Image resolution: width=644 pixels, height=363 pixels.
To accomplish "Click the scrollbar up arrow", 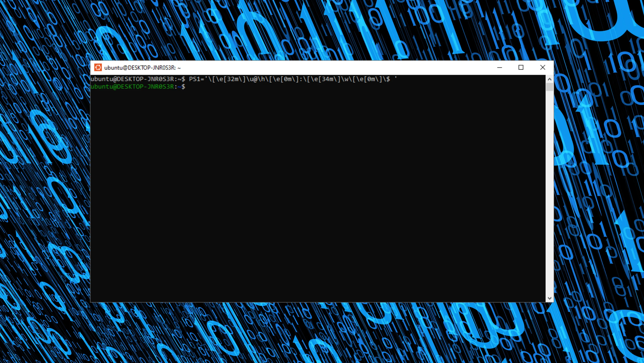I will tap(550, 79).
